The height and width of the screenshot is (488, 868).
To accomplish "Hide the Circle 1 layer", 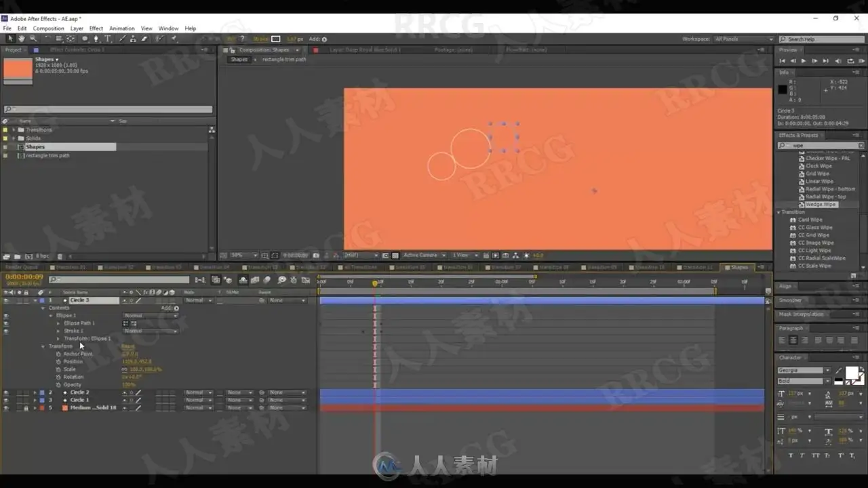I will pos(6,400).
